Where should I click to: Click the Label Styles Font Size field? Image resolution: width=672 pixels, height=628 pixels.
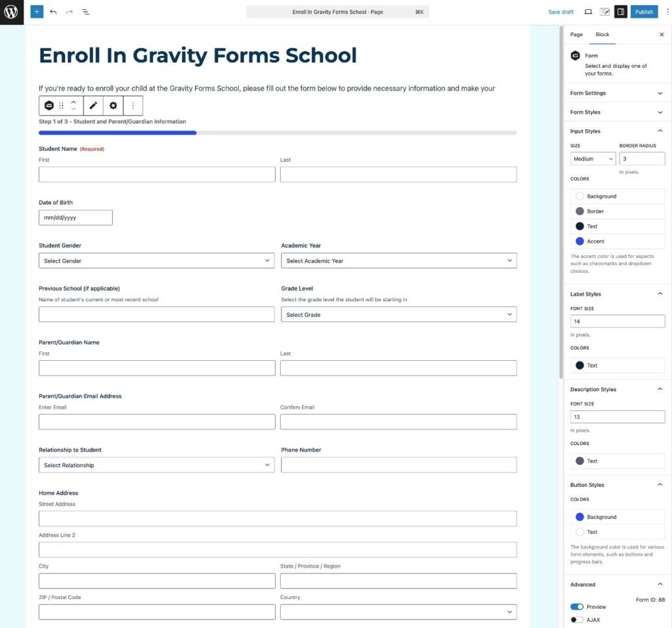tap(618, 322)
